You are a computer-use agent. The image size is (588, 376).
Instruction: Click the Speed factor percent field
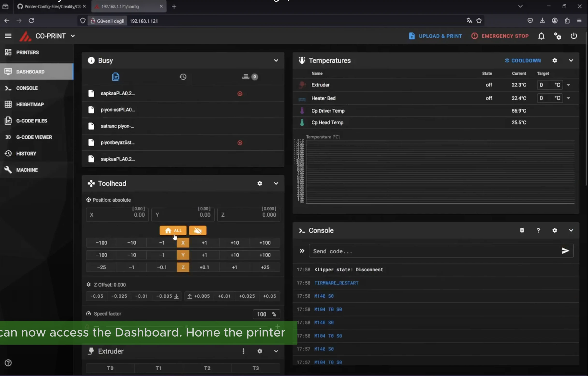(x=262, y=314)
